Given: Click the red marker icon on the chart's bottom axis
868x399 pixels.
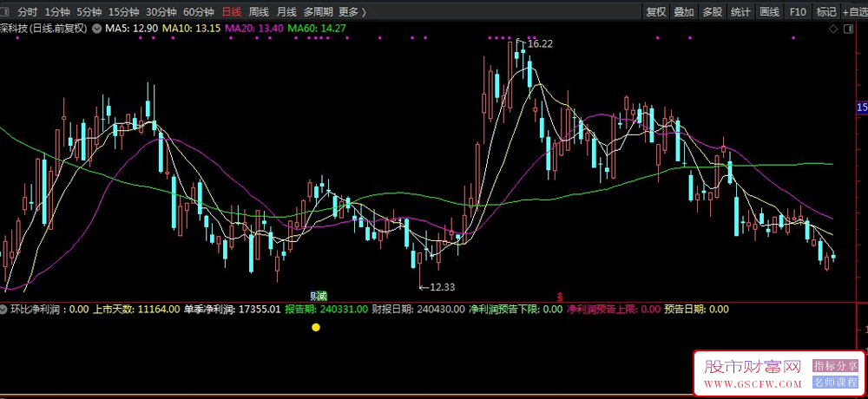Looking at the screenshot, I should pos(560,297).
